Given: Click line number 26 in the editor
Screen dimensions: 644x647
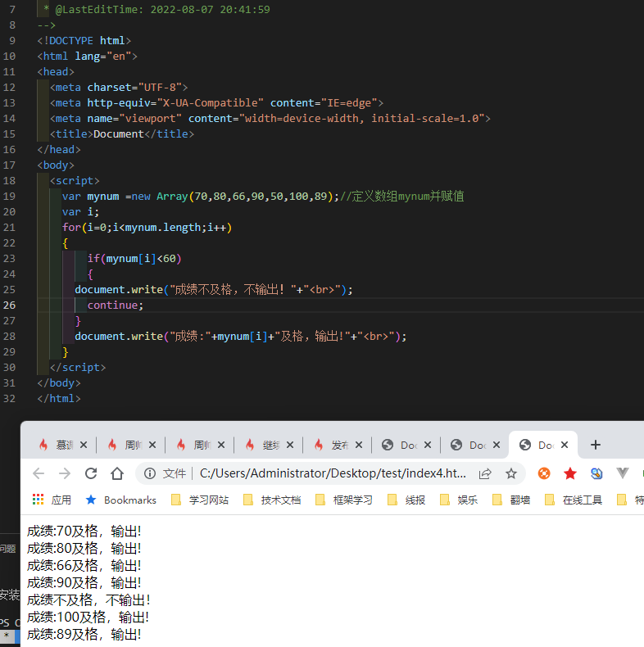Looking at the screenshot, I should tap(9, 305).
